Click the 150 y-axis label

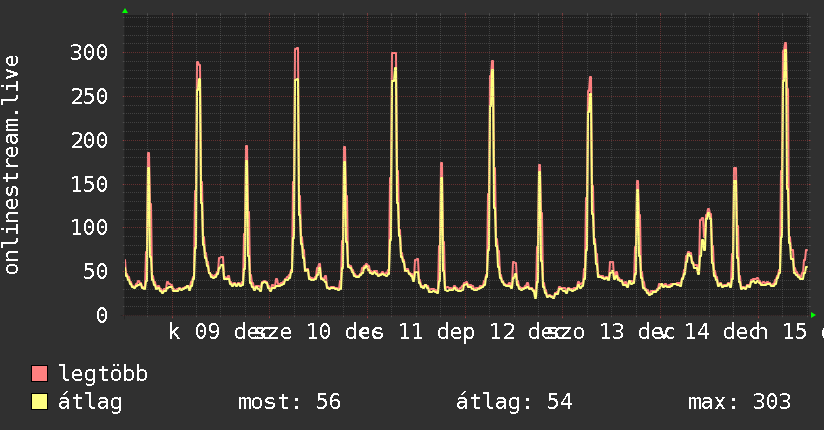[89, 184]
